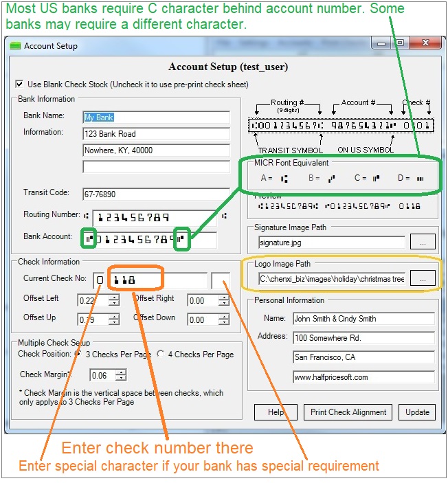Viewport: 448px width, 483px height.
Task: Click the Update button
Action: [417, 412]
